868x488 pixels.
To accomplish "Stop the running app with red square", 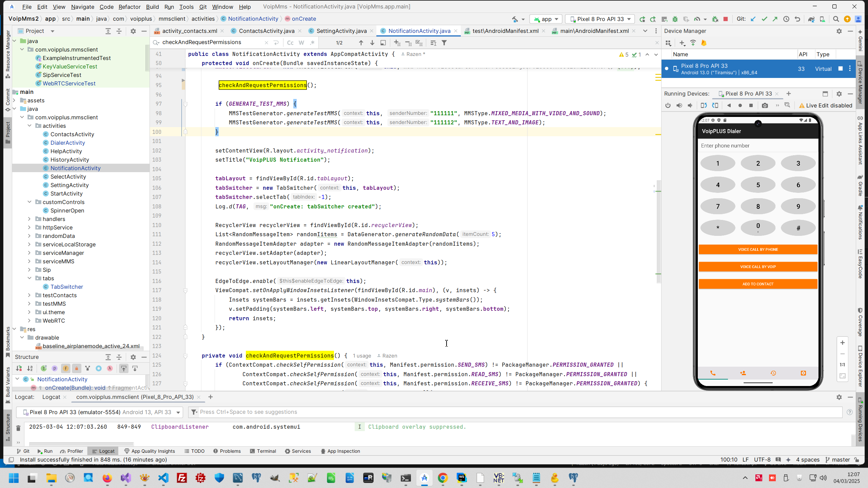I will 726,19.
